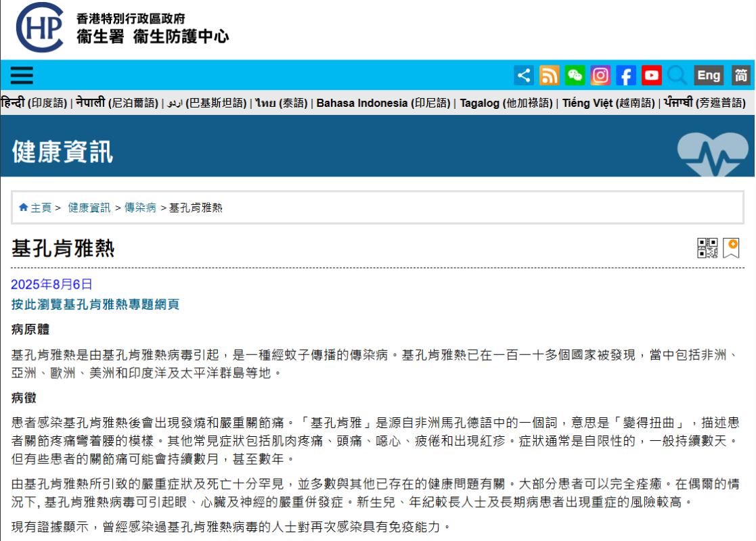Open the RSS feed icon
The width and height of the screenshot is (756, 541).
pos(549,75)
